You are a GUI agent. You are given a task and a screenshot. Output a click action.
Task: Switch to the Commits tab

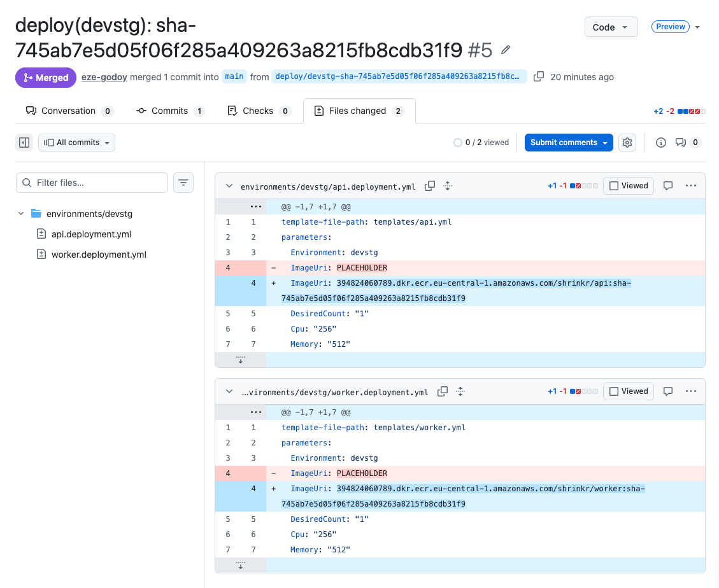[x=170, y=110]
